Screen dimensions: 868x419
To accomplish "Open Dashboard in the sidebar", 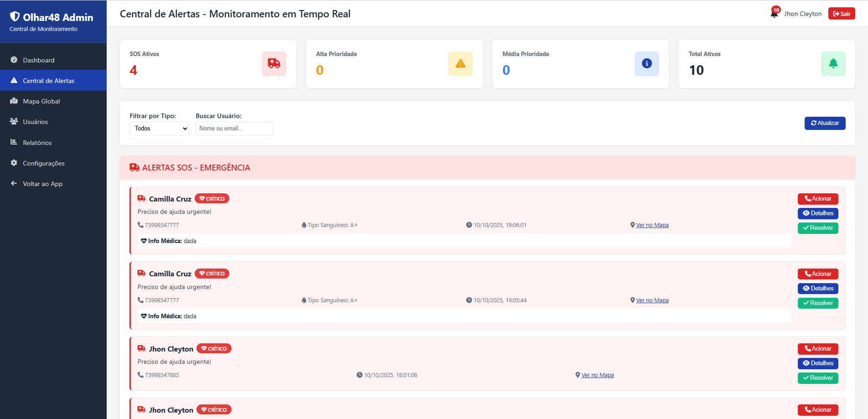I will pyautogui.click(x=39, y=60).
